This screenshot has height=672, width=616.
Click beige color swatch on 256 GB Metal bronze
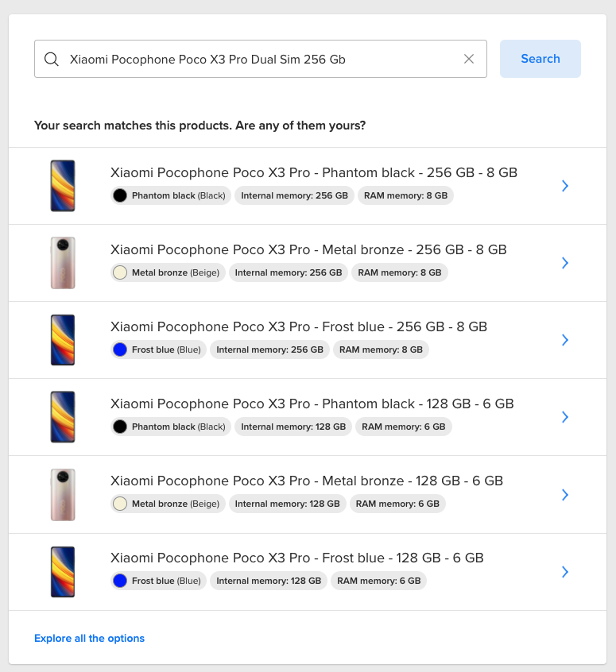pos(120,272)
